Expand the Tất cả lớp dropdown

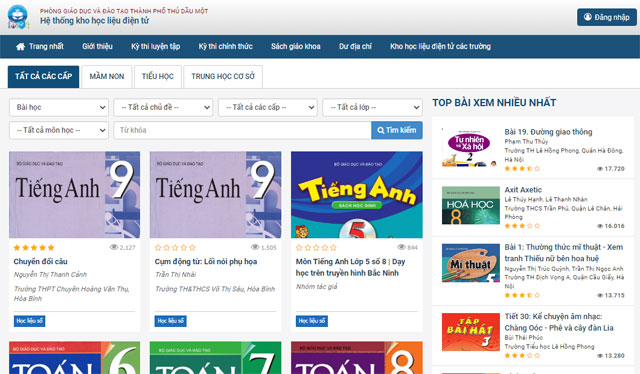pyautogui.click(x=372, y=107)
